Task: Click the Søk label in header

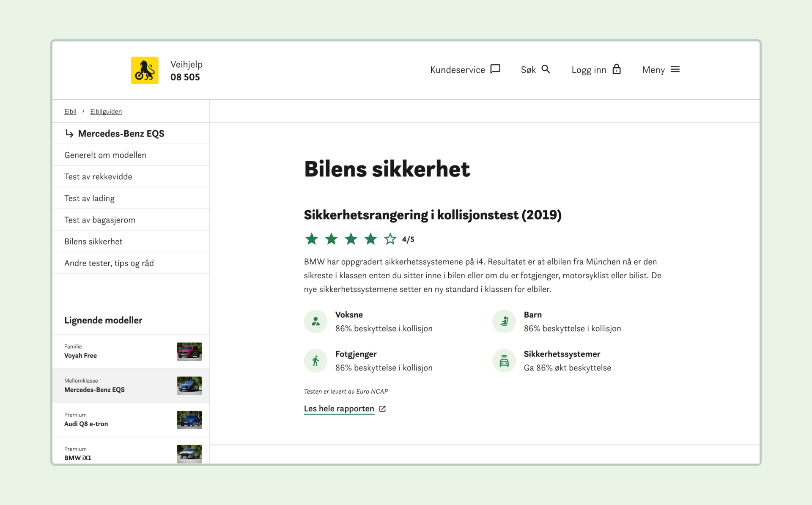Action: tap(528, 70)
